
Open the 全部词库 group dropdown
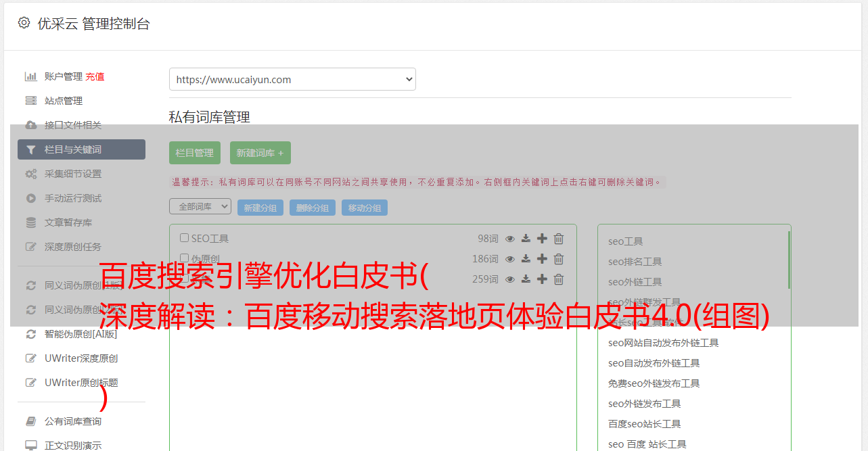pos(200,206)
